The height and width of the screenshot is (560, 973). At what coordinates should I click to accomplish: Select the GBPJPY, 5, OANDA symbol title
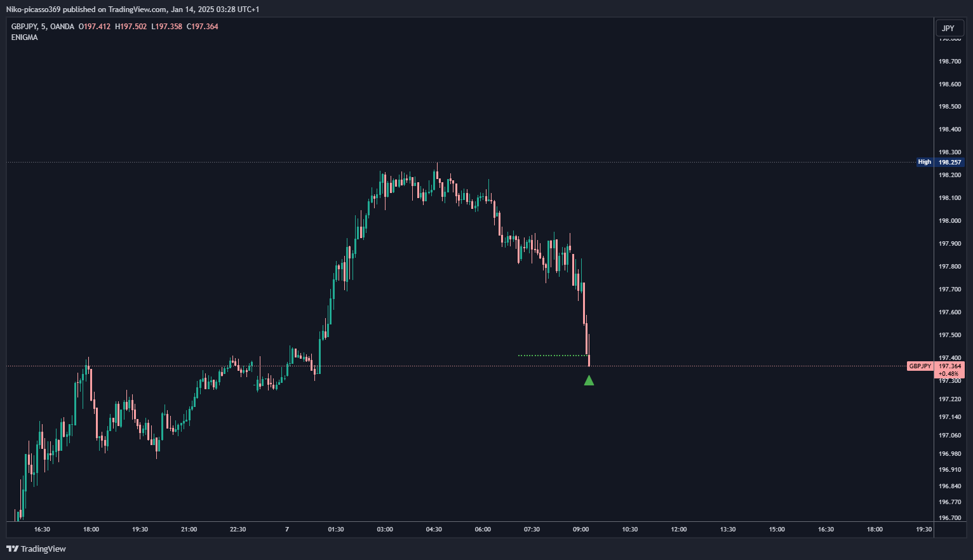43,27
